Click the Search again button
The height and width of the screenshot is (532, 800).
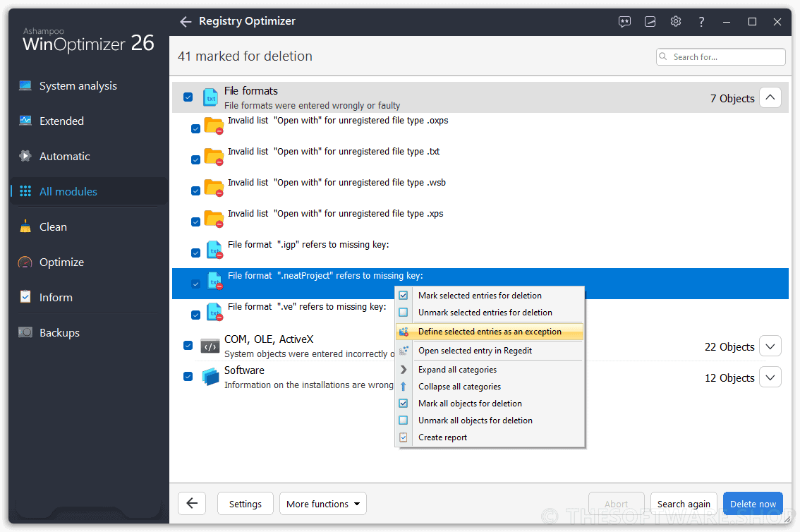tap(684, 504)
